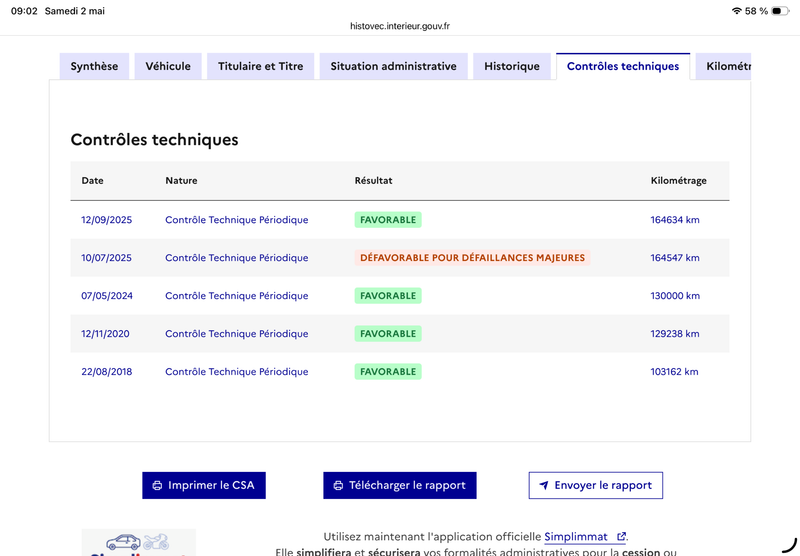Click the 130000 km mileage value
This screenshot has width=800, height=556.
(675, 296)
